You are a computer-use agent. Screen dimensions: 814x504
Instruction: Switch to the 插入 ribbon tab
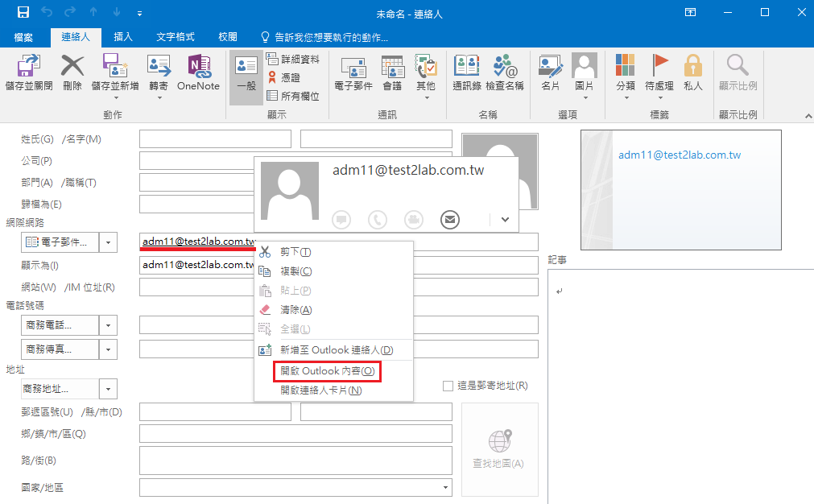pos(125,37)
